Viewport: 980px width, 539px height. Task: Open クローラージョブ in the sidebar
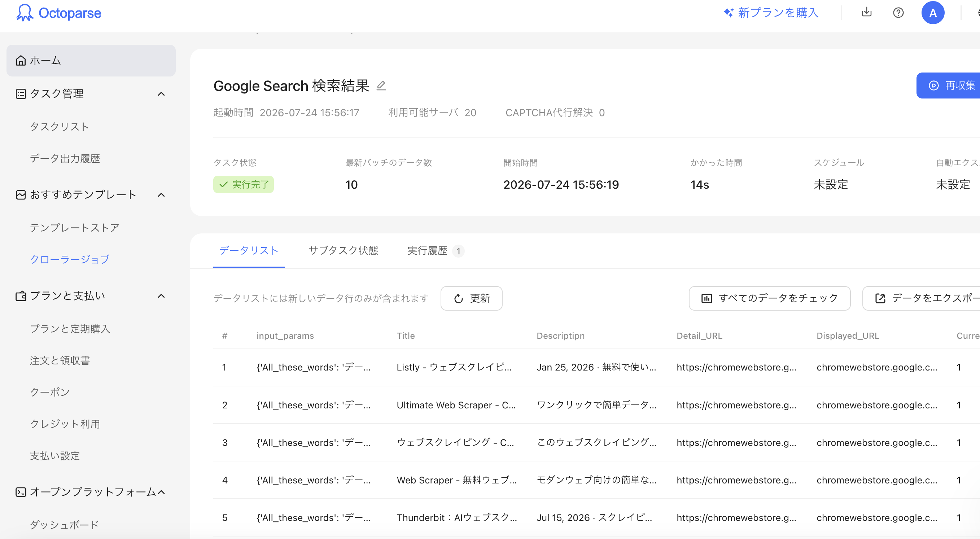(70, 259)
